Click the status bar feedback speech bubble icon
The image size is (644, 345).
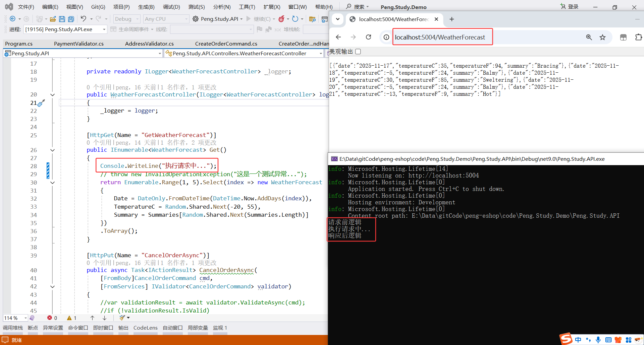tap(5, 340)
